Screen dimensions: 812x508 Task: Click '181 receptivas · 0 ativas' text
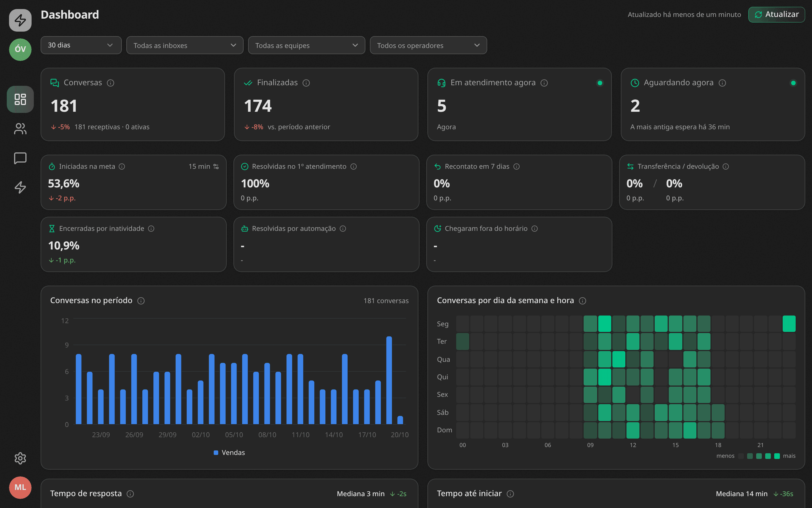[112, 127]
